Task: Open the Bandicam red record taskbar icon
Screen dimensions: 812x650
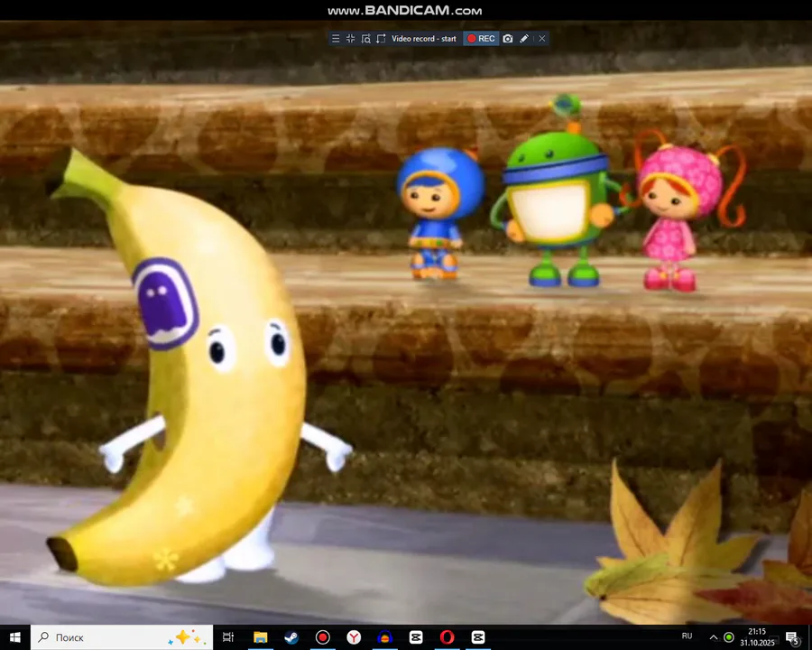Action: (x=323, y=637)
